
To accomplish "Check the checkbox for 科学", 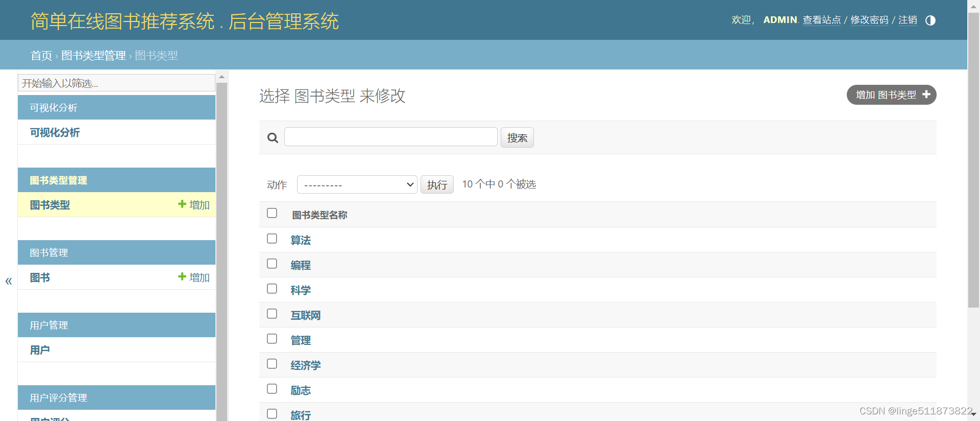I will coord(272,289).
